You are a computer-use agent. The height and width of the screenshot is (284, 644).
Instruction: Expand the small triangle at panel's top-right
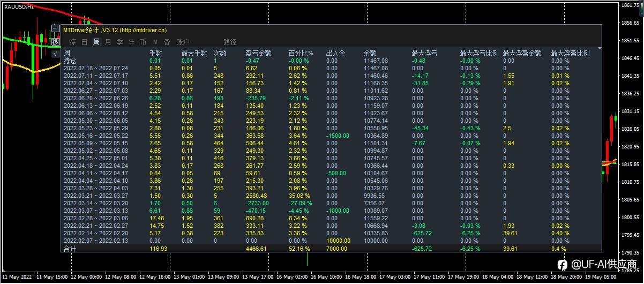pos(600,49)
